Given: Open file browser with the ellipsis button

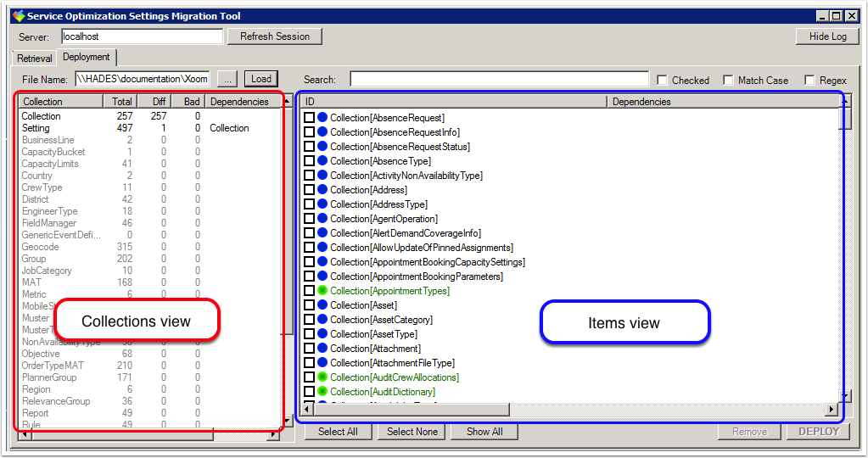Looking at the screenshot, I should tap(227, 79).
